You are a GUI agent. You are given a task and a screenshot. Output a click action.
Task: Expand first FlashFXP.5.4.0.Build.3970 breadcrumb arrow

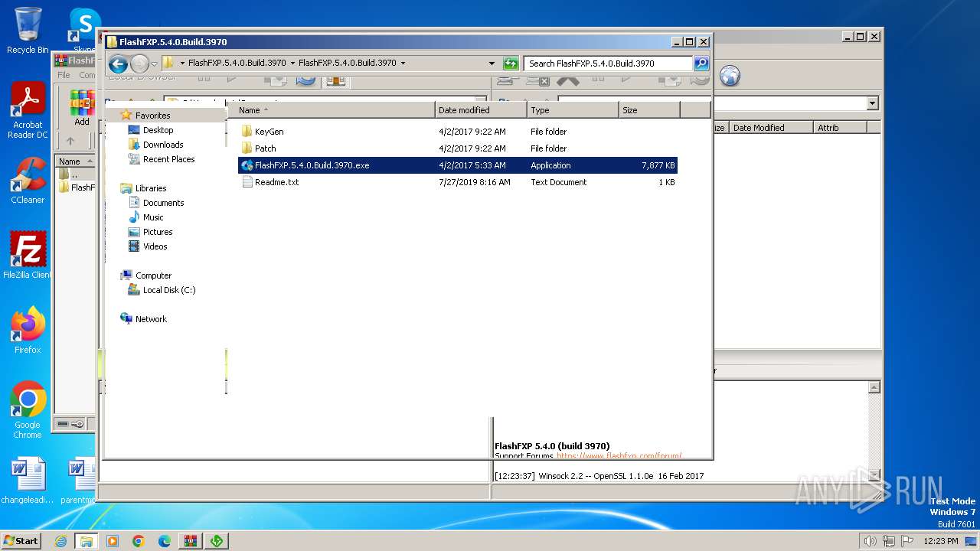[x=292, y=64]
